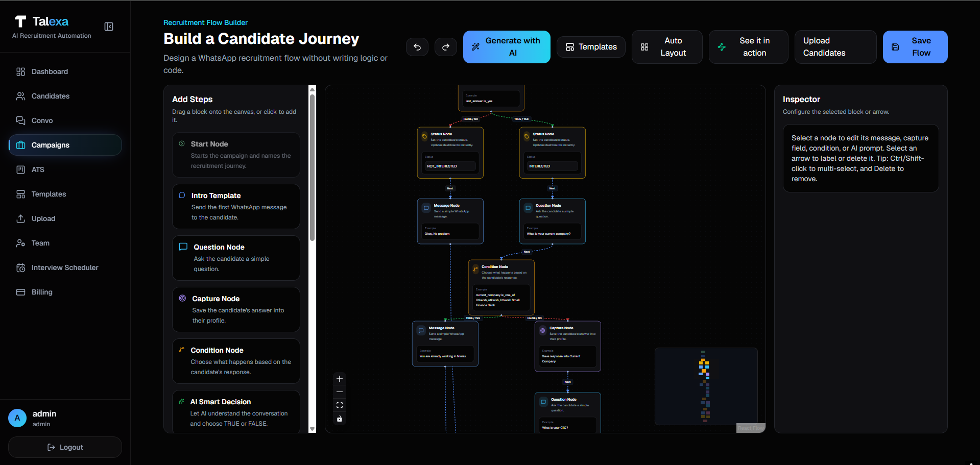Click the Campaigns briefcase icon
Screen dimensions: 980x465
coord(20,145)
